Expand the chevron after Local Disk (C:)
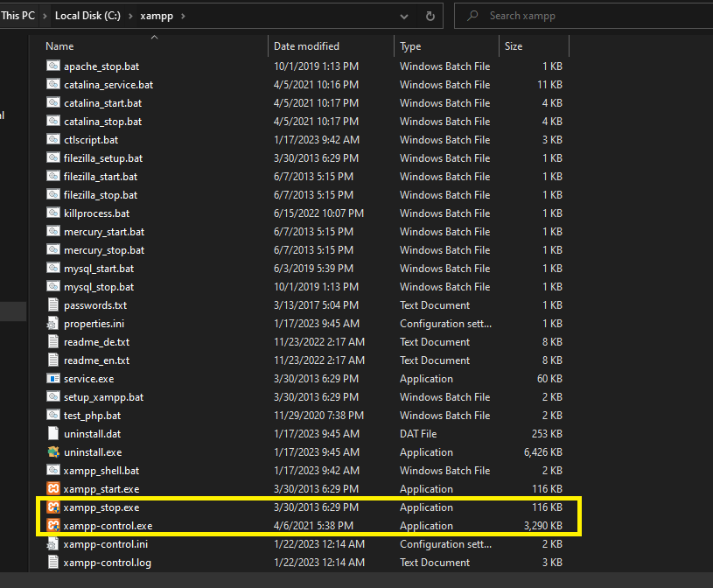Viewport: 713px width, 588px height. click(130, 16)
